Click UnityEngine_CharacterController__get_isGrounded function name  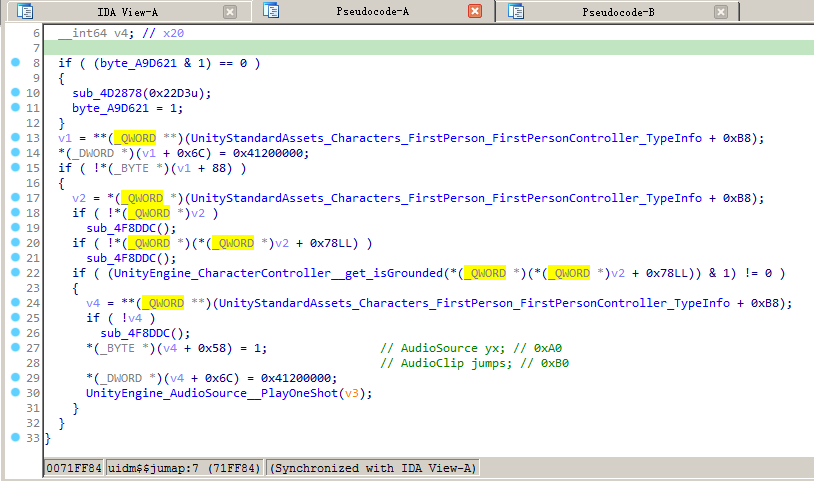[278, 273]
